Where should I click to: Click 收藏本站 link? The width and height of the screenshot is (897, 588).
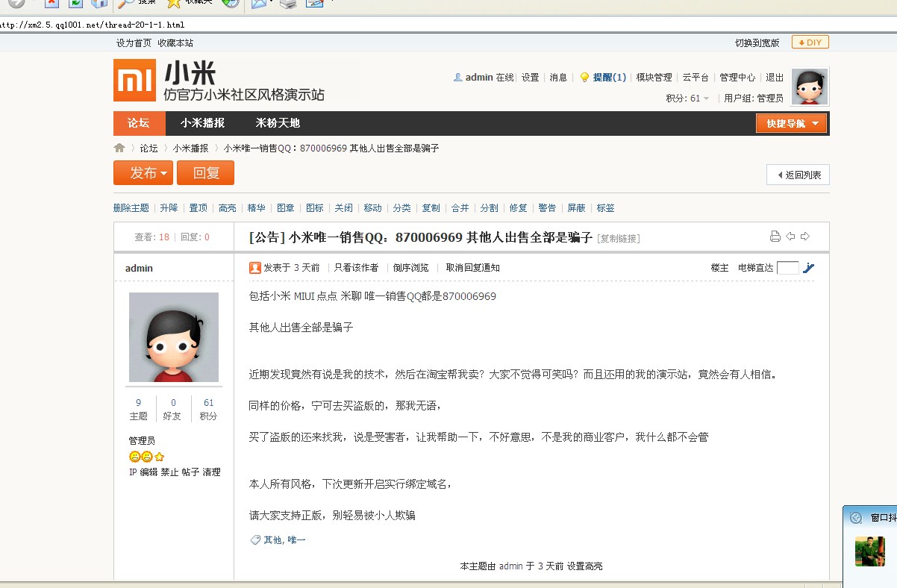tap(175, 43)
